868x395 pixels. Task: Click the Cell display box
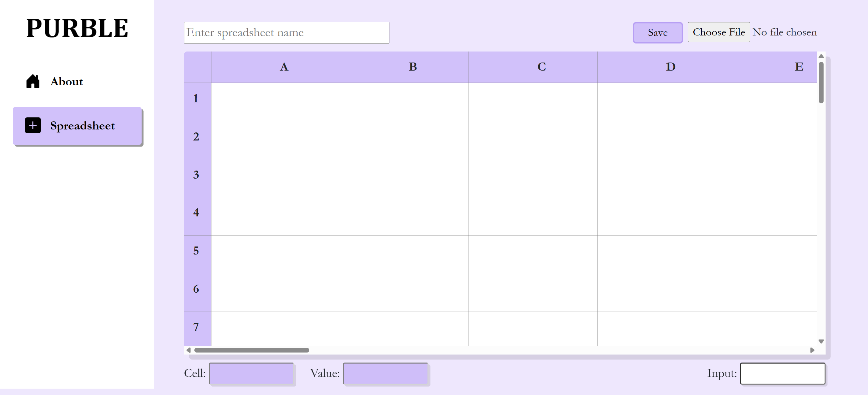[251, 373]
